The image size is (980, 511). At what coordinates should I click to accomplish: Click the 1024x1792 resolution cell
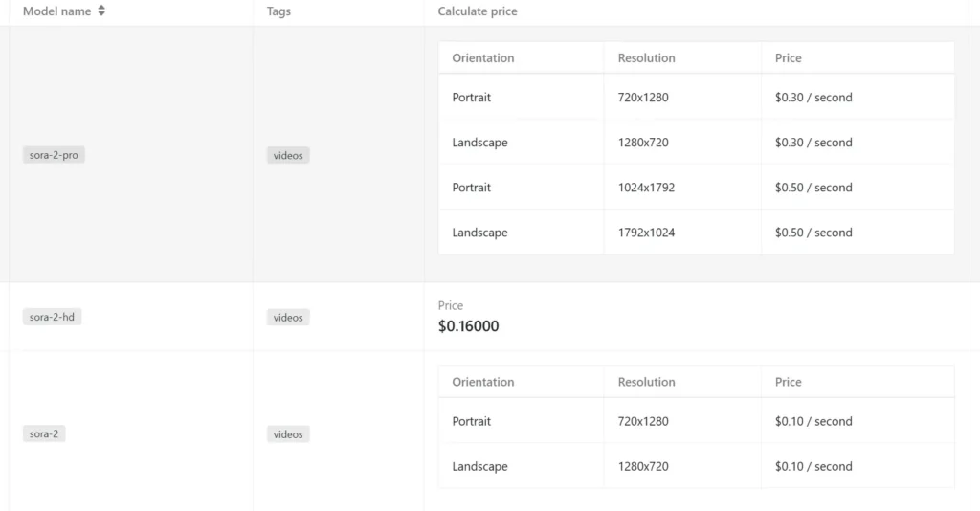click(x=646, y=188)
